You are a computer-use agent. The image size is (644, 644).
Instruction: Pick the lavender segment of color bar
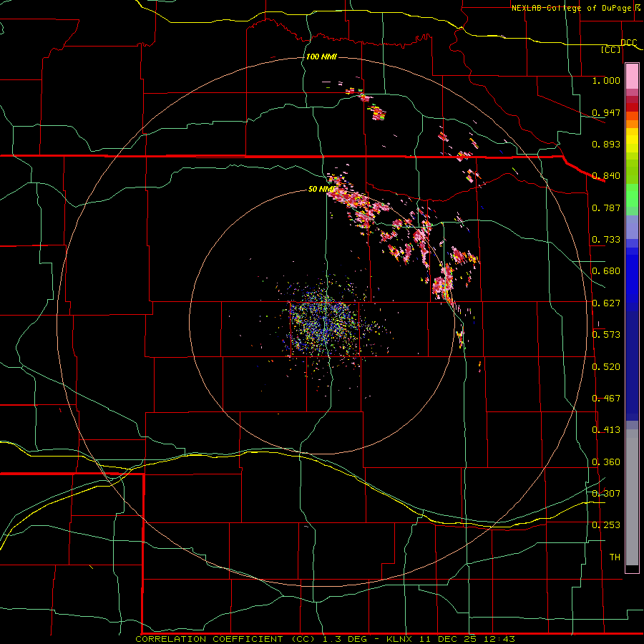[x=632, y=227]
